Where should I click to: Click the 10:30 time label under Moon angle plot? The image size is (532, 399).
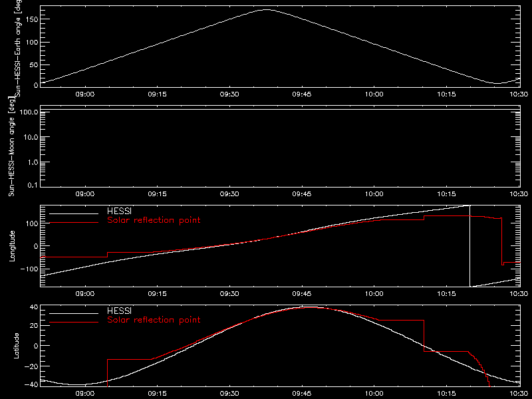point(519,194)
